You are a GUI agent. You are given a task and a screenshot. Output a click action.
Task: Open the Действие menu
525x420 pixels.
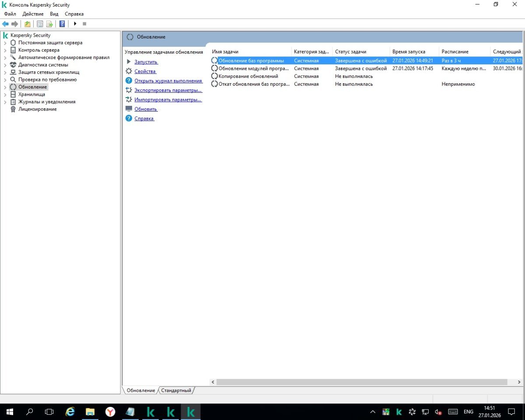[33, 14]
